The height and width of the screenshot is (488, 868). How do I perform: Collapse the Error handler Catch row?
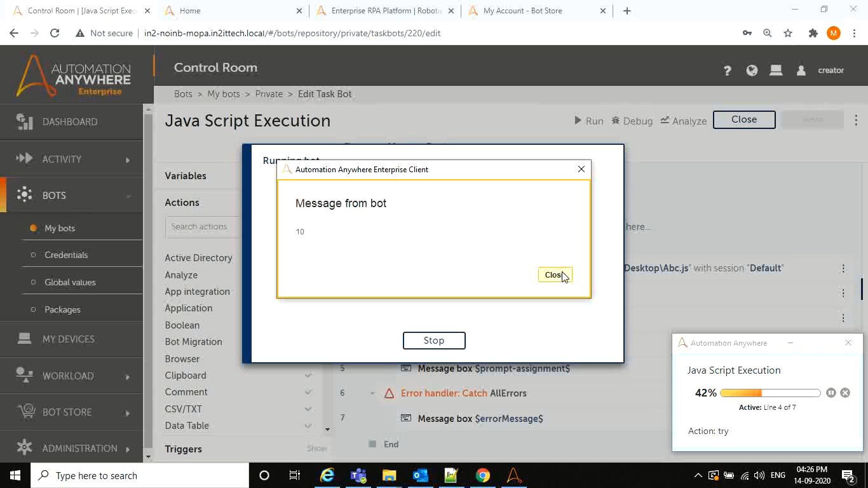click(x=372, y=393)
